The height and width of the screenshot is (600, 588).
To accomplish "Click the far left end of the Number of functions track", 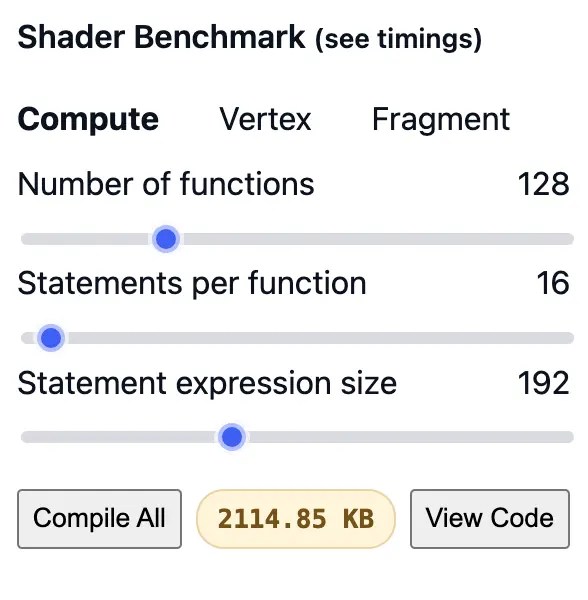I will pos(25,239).
